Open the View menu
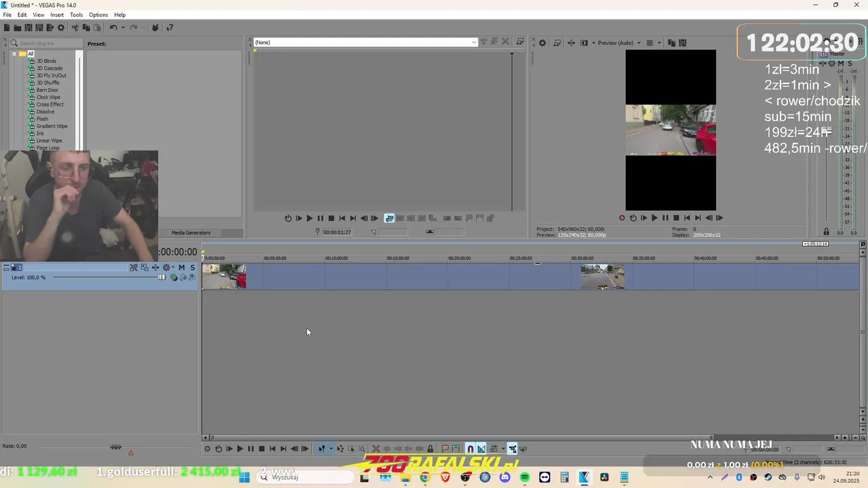This screenshot has width=868, height=488. pyautogui.click(x=39, y=15)
